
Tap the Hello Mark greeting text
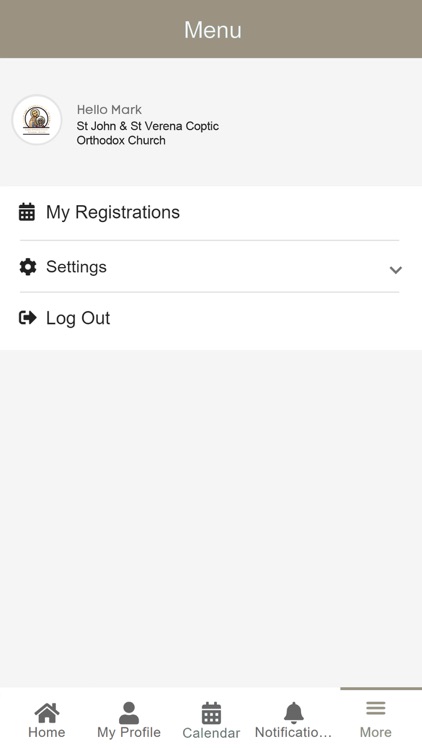click(x=109, y=110)
